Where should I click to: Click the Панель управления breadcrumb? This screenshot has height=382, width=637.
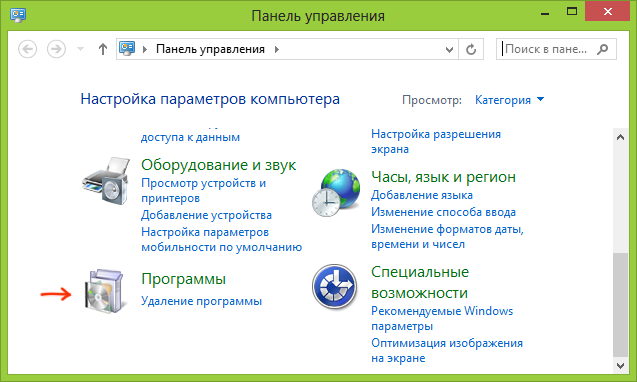210,49
